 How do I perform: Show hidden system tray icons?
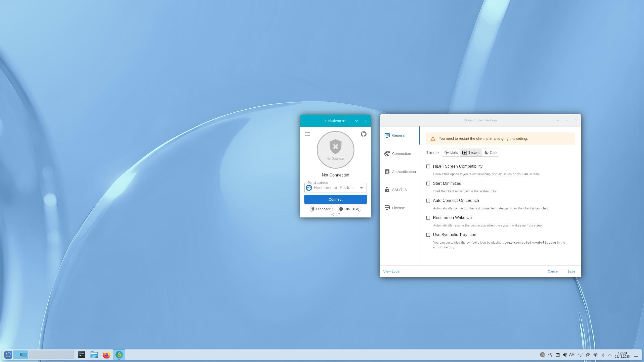point(610,355)
